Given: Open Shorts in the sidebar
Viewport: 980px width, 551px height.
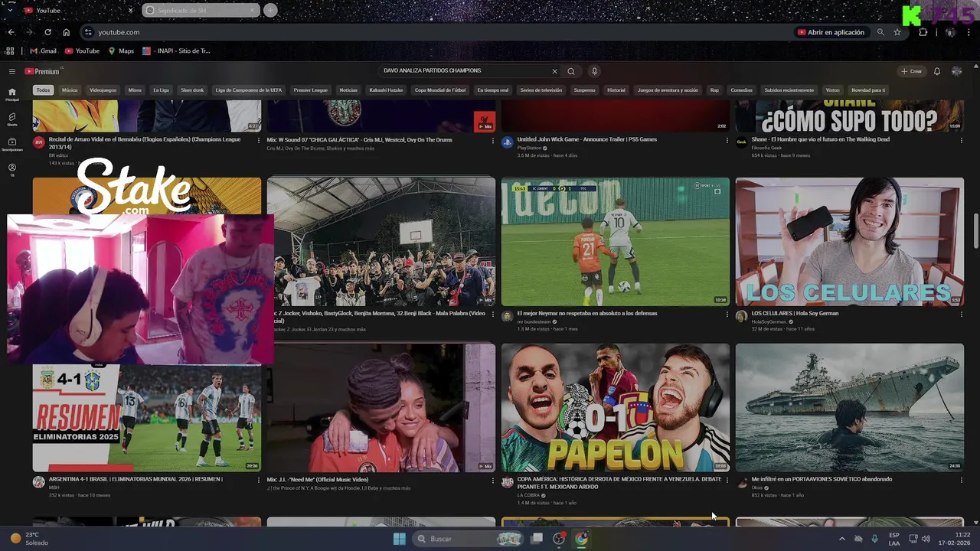Looking at the screenshot, I should click(11, 119).
